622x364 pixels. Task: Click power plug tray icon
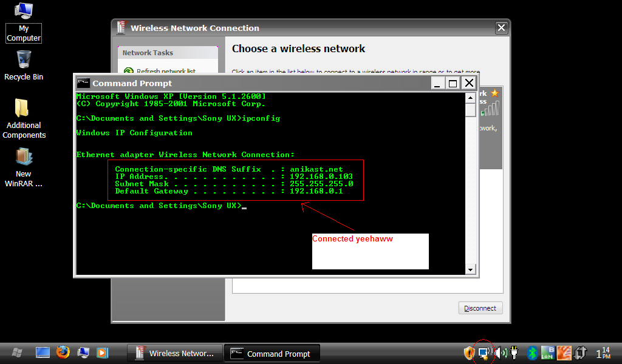pos(514,352)
